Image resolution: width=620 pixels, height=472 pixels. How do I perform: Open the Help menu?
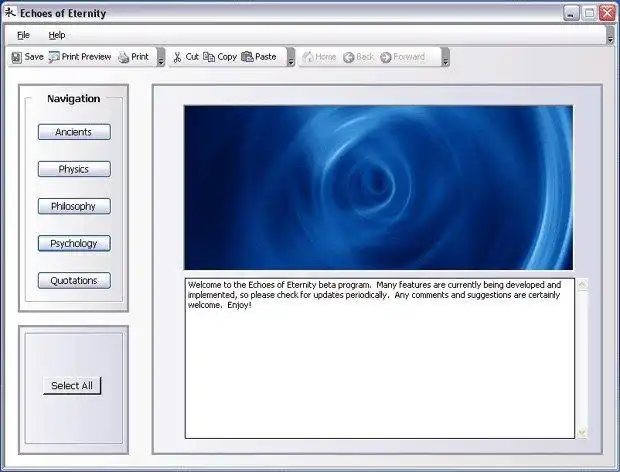57,35
